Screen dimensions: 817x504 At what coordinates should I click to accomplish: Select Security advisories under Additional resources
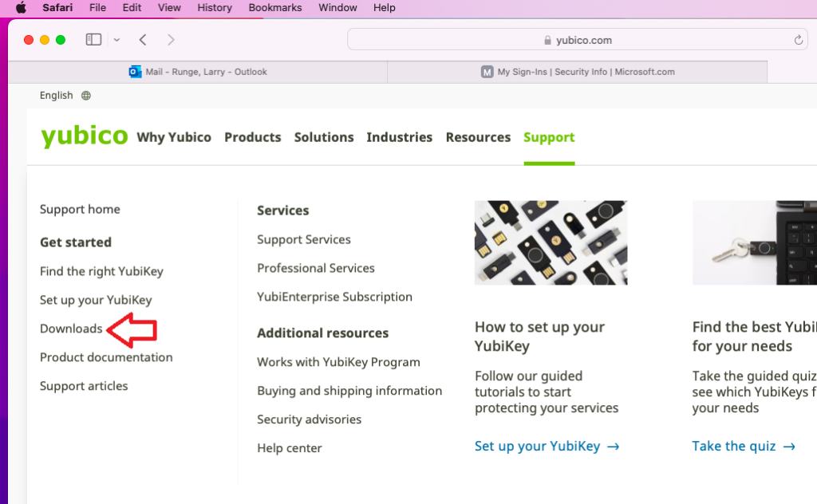pos(309,419)
